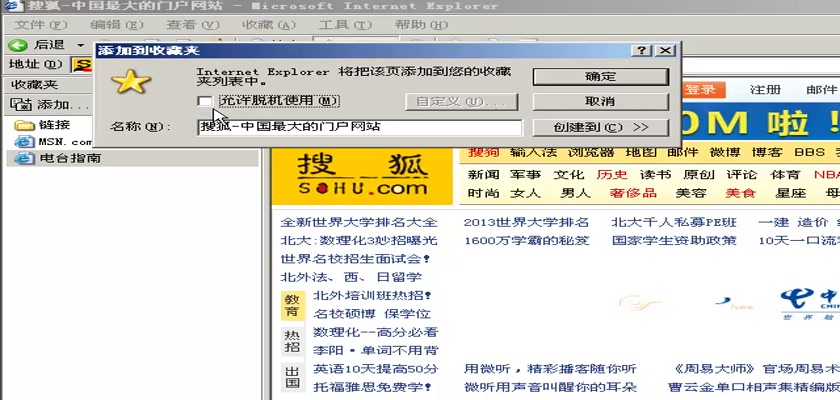The width and height of the screenshot is (840, 400).
Task: Click the 地图 link
Action: (x=641, y=152)
